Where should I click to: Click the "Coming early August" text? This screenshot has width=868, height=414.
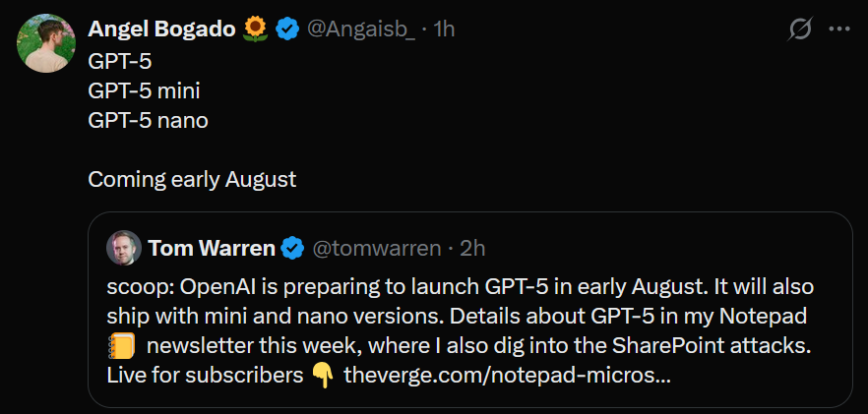click(x=192, y=180)
